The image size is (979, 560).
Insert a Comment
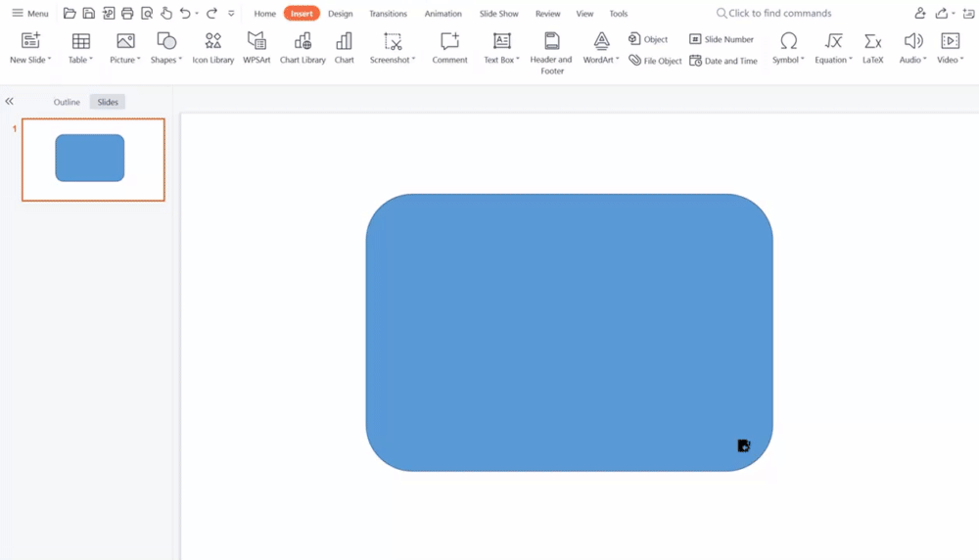tap(449, 48)
